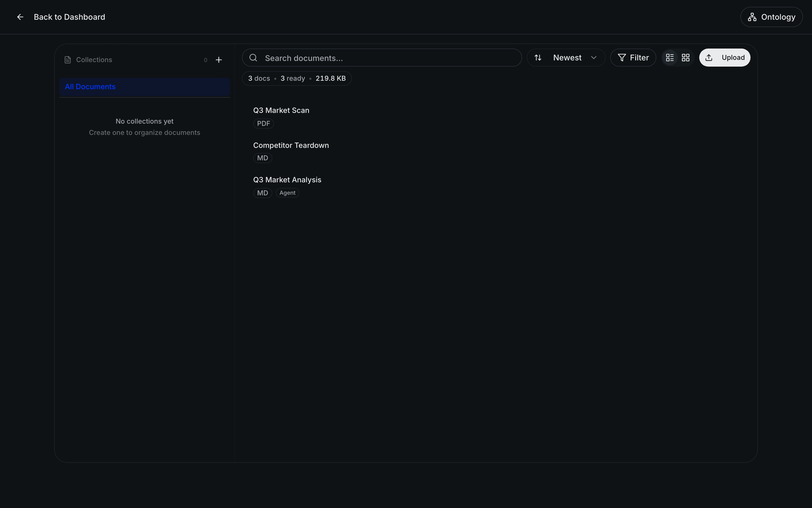Click the collections count 0
This screenshot has height=508, width=812.
click(x=206, y=60)
